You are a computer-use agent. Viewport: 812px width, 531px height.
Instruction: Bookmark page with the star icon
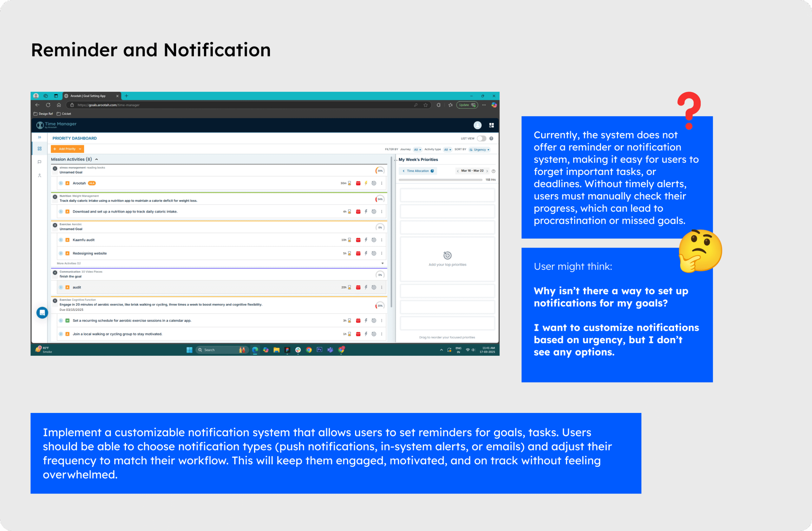[425, 105]
